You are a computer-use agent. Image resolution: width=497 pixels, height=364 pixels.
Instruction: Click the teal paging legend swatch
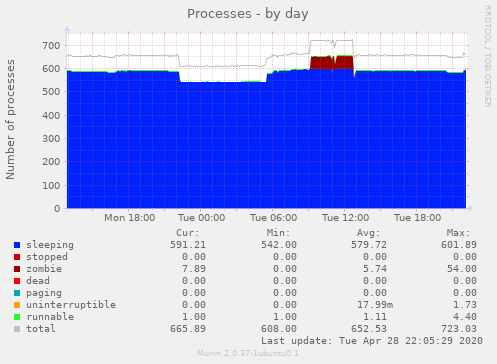click(x=17, y=293)
